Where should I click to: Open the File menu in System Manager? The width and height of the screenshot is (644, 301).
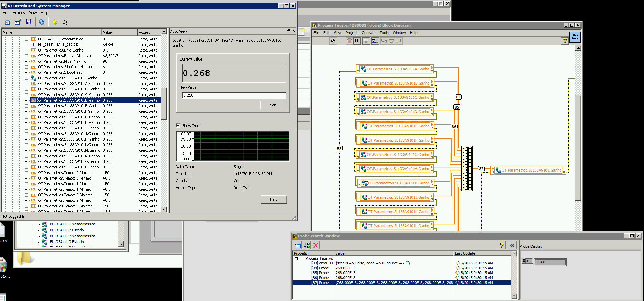(6, 13)
